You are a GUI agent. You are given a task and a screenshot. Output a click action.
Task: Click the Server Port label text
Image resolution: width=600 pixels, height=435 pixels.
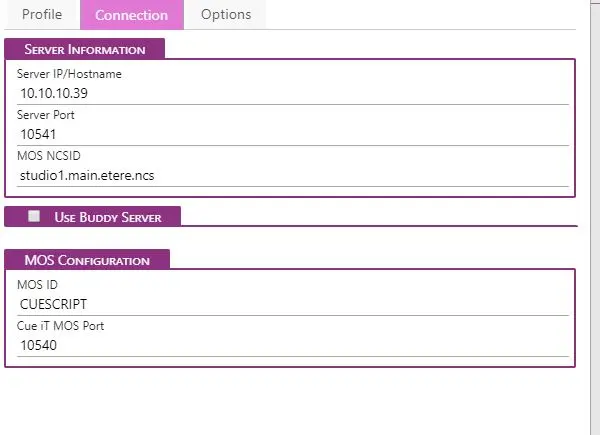[46, 115]
